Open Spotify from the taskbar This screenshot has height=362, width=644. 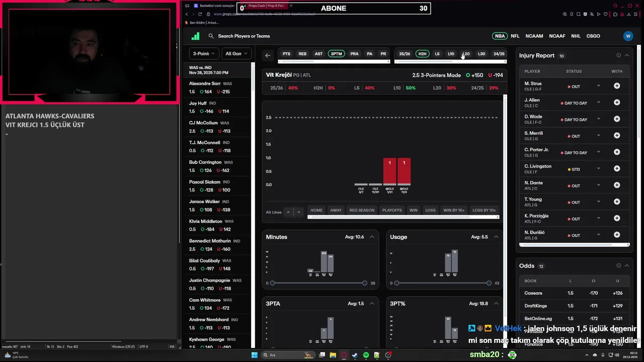click(x=366, y=355)
